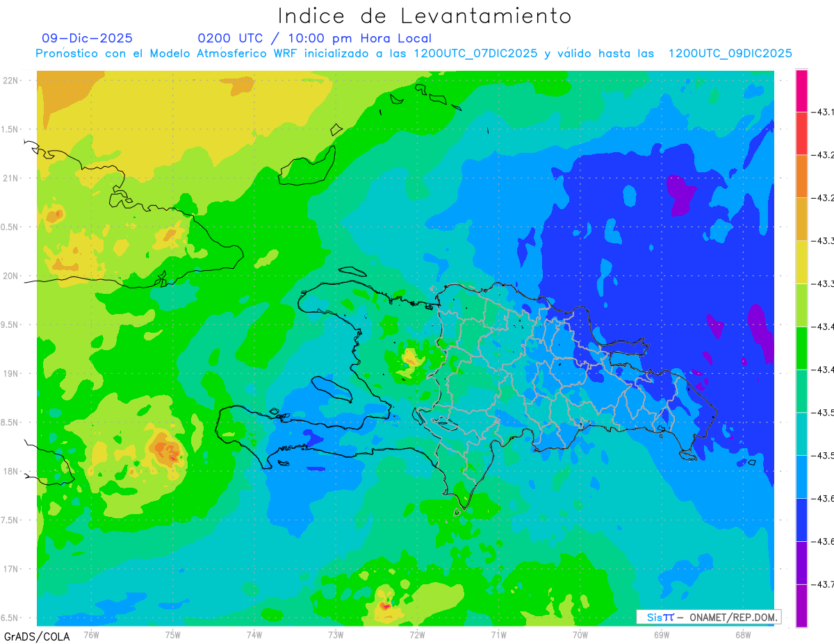The image size is (834, 644).
Task: Click the blue-violet legend swatch
Action: (x=801, y=563)
